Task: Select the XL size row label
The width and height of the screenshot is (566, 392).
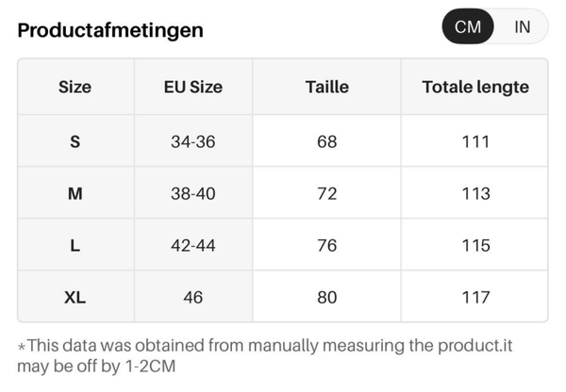Action: coord(75,297)
